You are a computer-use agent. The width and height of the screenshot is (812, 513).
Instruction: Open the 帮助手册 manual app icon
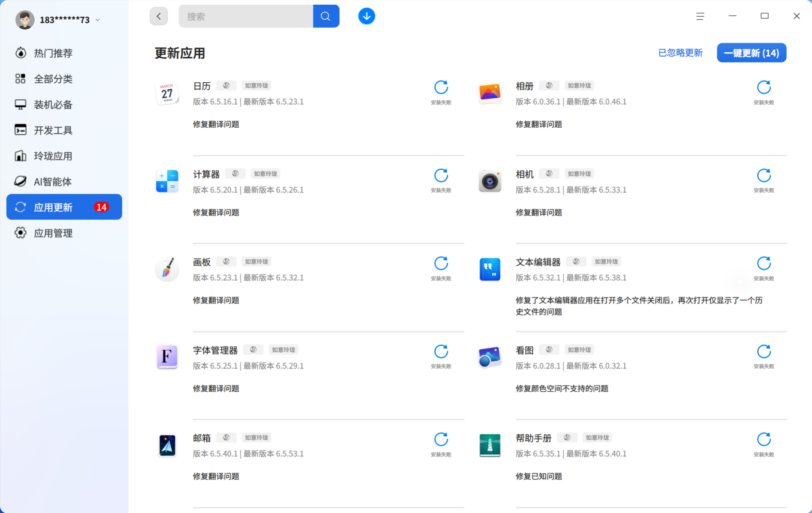pos(490,445)
